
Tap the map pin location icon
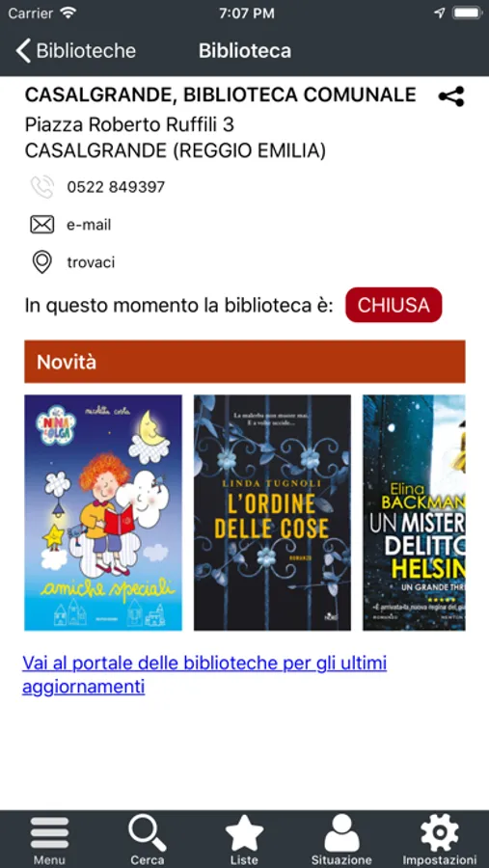[42, 261]
